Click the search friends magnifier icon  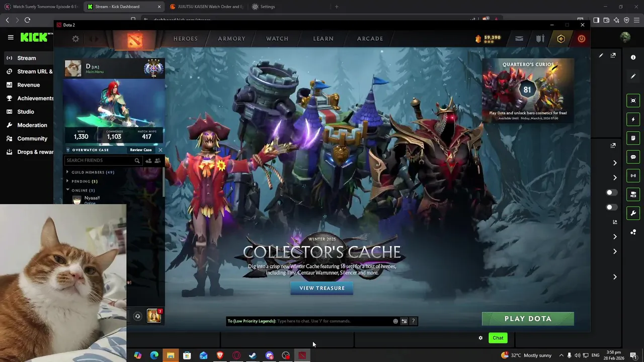coord(137,160)
